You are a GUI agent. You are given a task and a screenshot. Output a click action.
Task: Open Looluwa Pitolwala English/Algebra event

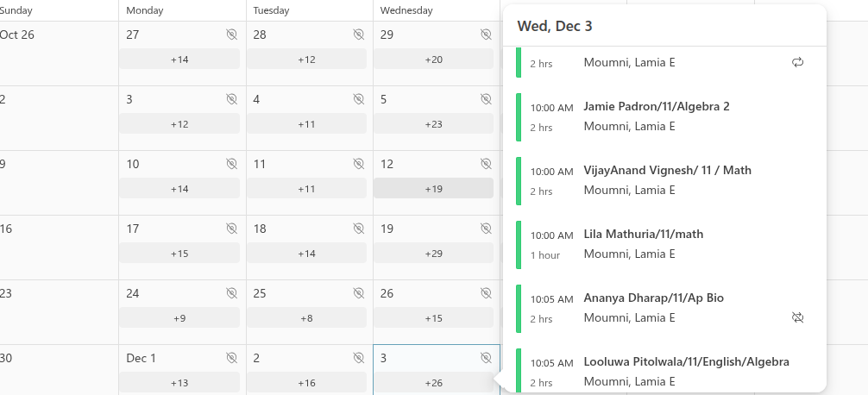coord(686,362)
